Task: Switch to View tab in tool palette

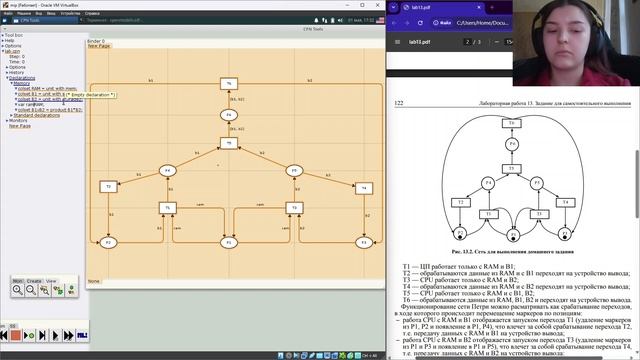Action: point(51,281)
